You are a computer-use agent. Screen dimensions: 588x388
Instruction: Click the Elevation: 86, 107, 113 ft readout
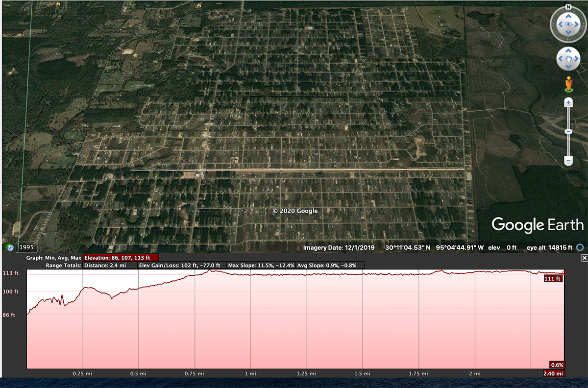pos(121,258)
